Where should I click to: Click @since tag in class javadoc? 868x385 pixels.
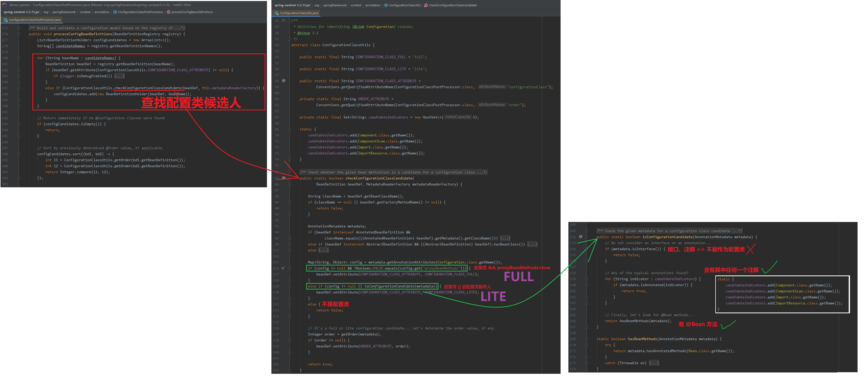(x=304, y=33)
